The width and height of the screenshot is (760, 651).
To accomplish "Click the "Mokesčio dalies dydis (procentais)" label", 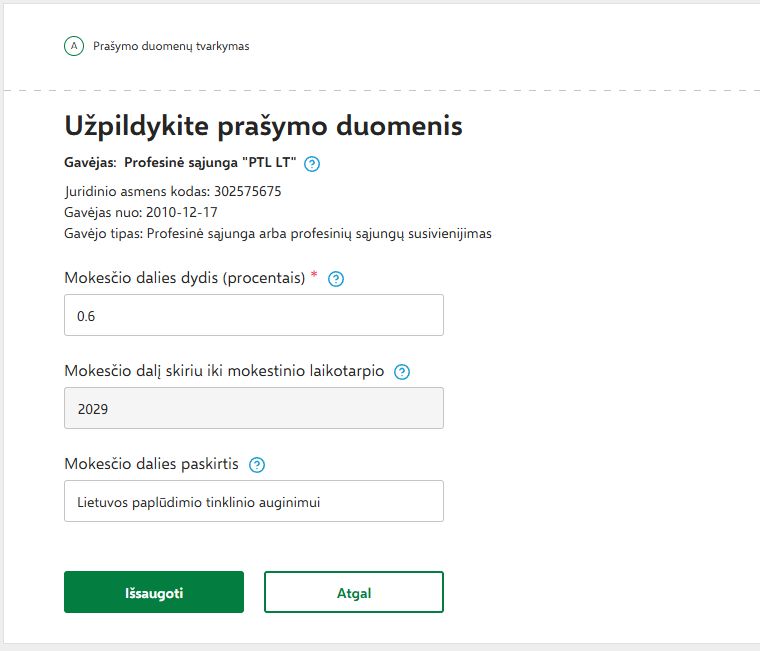I will tap(185, 279).
